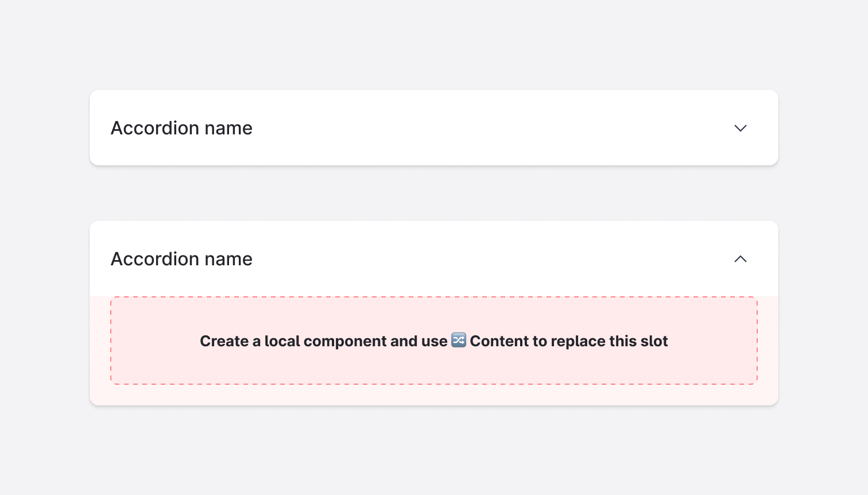Click empty header space in expanded accordion
Viewport: 868px width, 495px height.
click(x=488, y=259)
